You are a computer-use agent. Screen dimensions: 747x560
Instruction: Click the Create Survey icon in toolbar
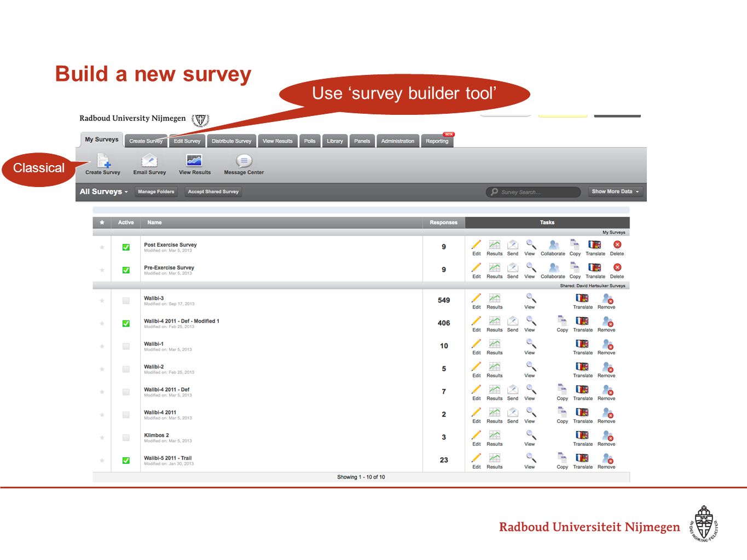tap(103, 161)
